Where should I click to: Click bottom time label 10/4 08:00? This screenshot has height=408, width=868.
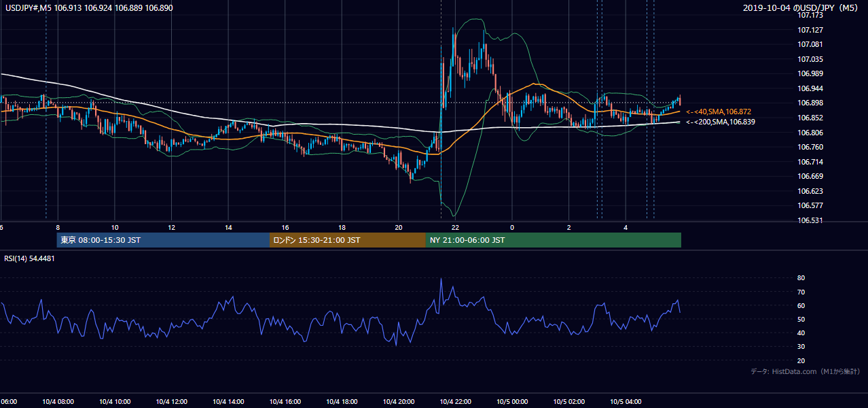(58, 402)
